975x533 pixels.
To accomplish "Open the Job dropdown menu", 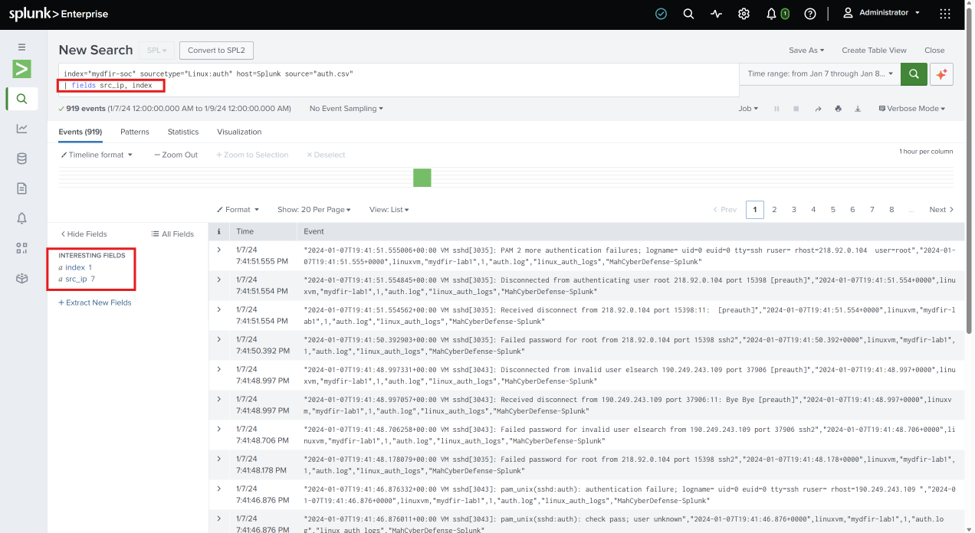I will point(748,108).
